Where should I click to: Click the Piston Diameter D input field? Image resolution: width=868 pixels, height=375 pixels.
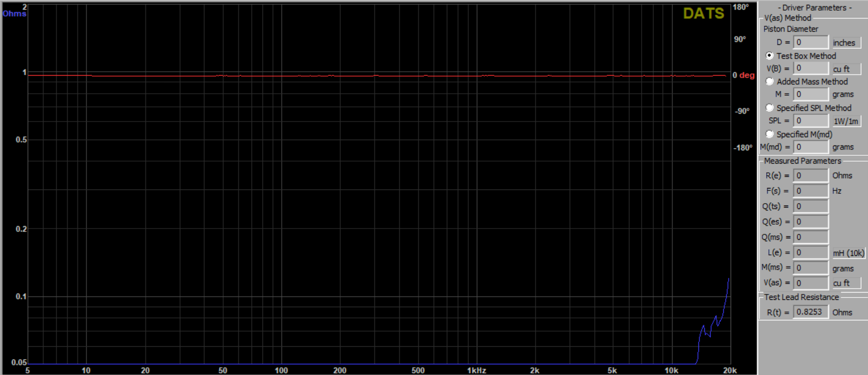(x=810, y=42)
